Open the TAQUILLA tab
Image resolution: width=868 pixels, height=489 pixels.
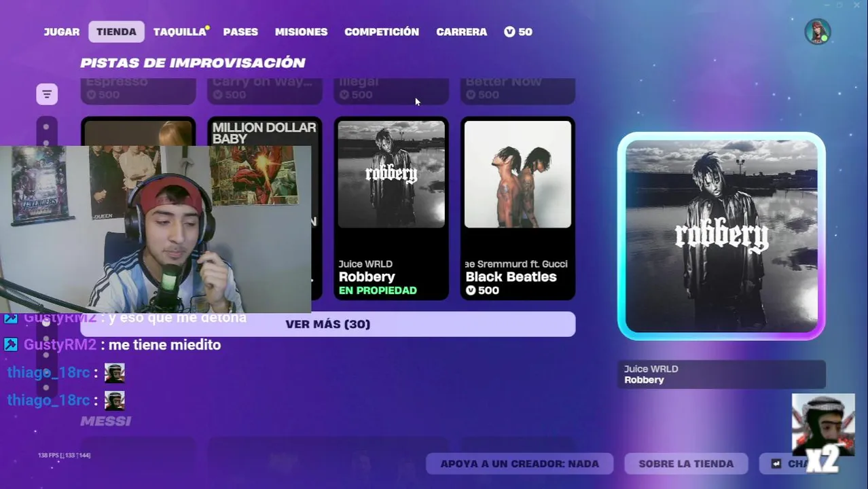click(180, 32)
